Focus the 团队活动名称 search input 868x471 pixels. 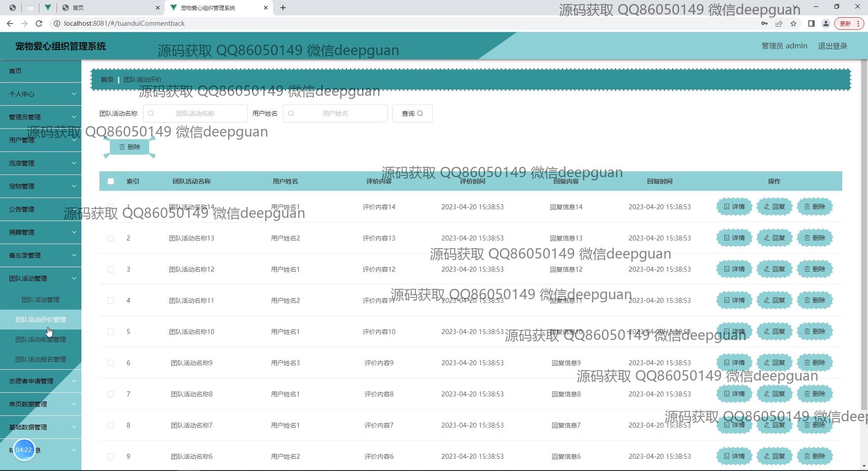[195, 113]
